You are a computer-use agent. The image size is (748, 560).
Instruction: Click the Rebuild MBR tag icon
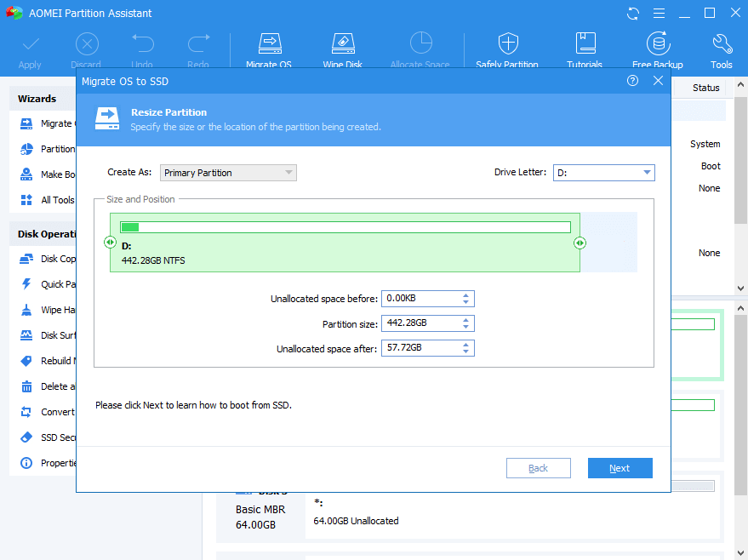tap(26, 361)
